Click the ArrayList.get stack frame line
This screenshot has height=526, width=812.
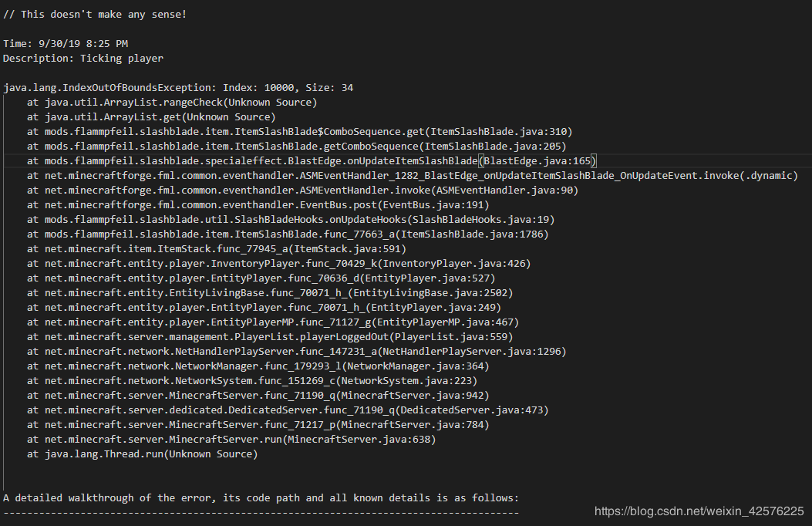click(x=150, y=117)
